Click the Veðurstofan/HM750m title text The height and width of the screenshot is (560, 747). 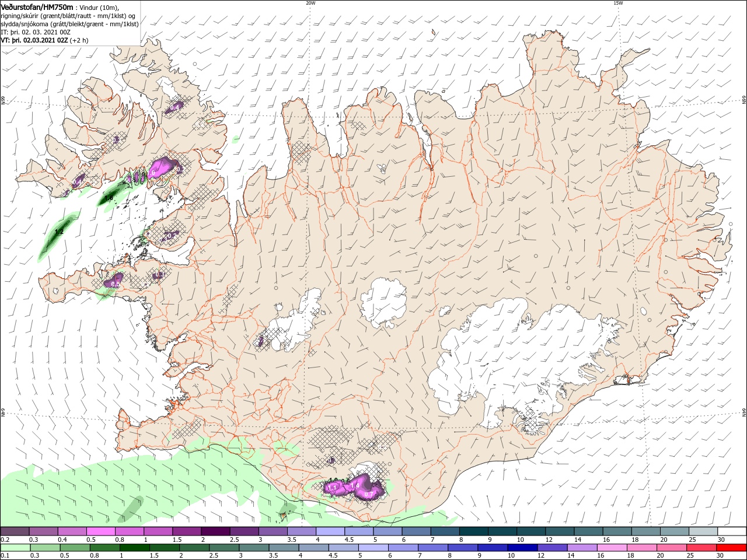(37, 6)
